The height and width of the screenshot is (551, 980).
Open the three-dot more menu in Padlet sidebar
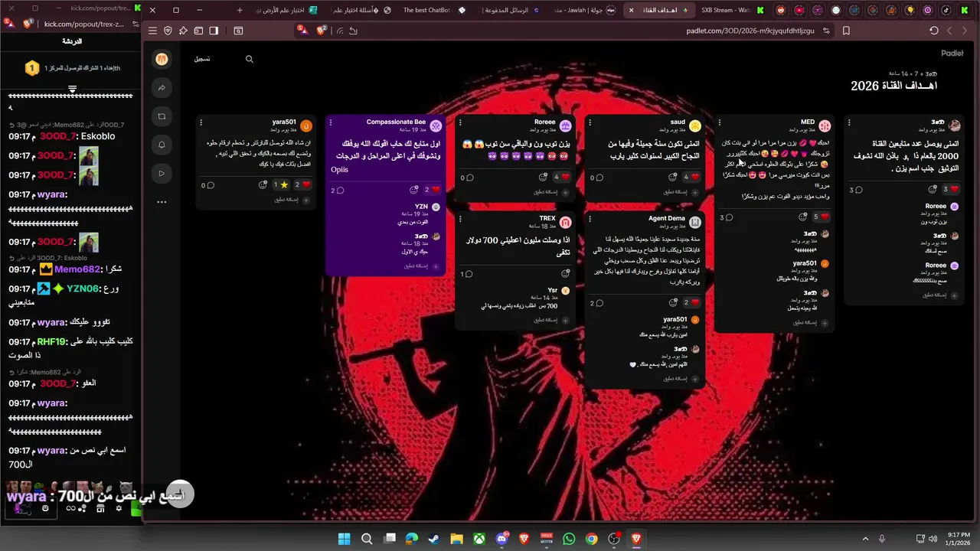162,202
